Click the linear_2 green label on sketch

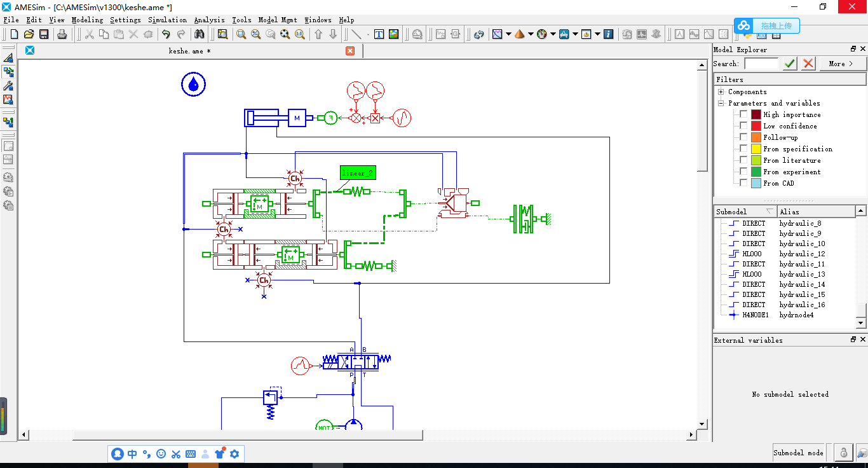click(358, 172)
